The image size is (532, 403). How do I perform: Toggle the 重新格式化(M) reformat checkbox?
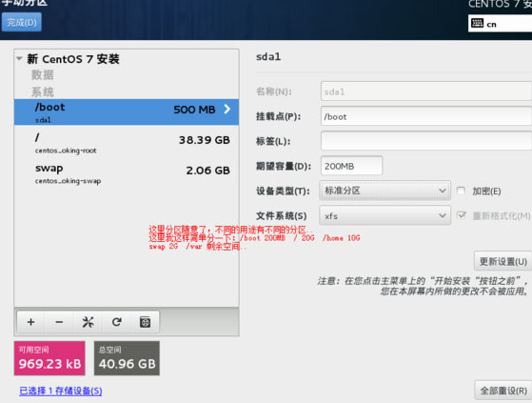[x=461, y=215]
